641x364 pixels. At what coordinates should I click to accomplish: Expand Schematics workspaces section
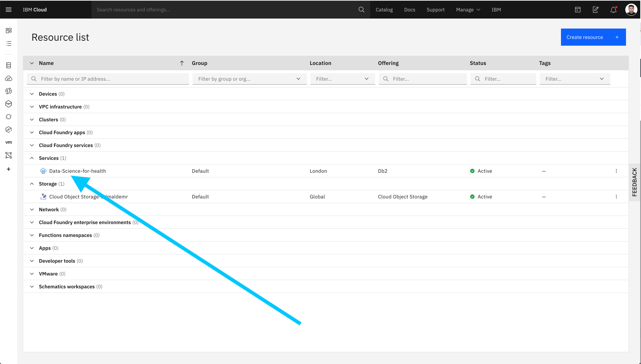pyautogui.click(x=32, y=287)
